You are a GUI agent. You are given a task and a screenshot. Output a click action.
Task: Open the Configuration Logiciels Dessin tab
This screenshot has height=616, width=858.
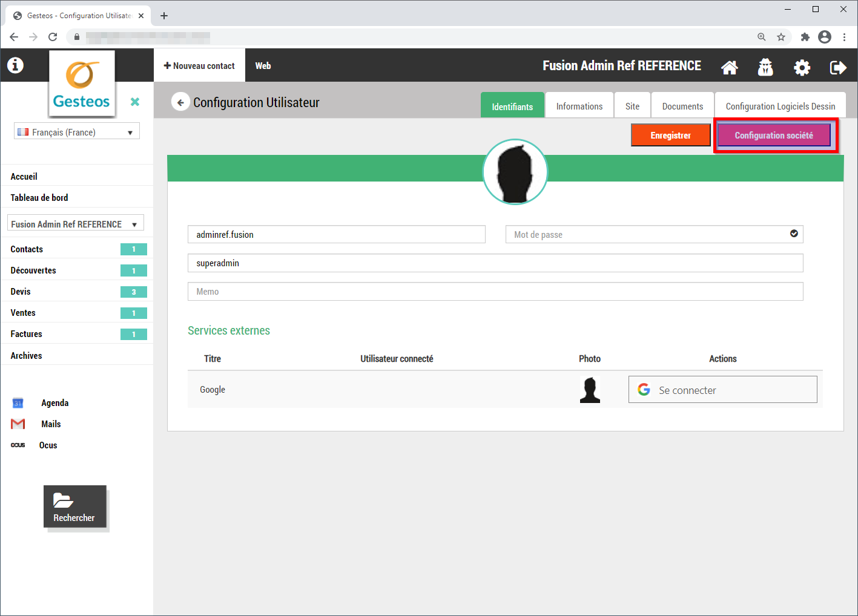[780, 106]
